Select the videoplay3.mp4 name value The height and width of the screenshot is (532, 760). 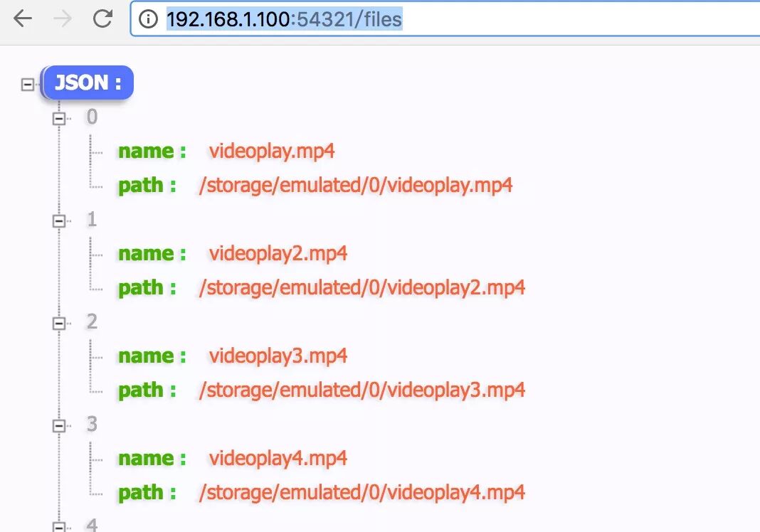[x=278, y=356]
